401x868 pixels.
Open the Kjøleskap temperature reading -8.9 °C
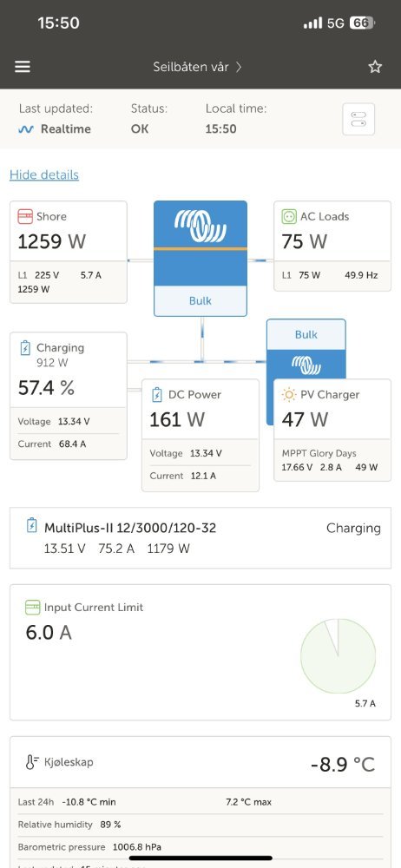(x=343, y=765)
